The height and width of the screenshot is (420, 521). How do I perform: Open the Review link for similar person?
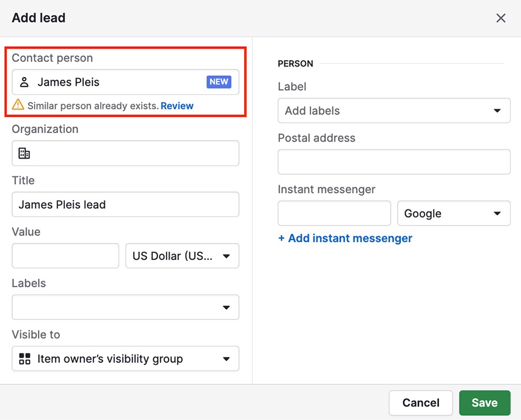pos(177,106)
